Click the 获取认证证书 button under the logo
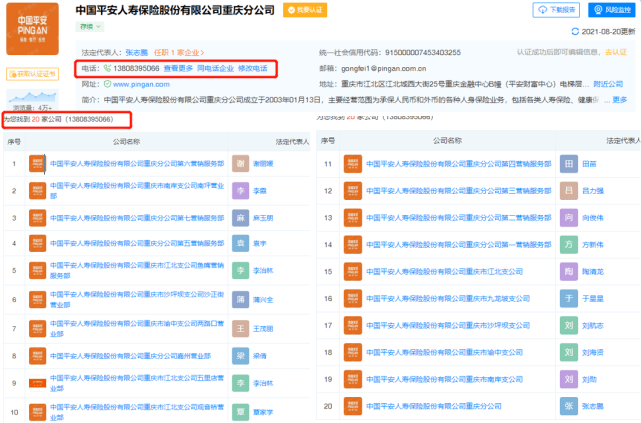Image resolution: width=641 pixels, height=423 pixels. click(x=32, y=74)
